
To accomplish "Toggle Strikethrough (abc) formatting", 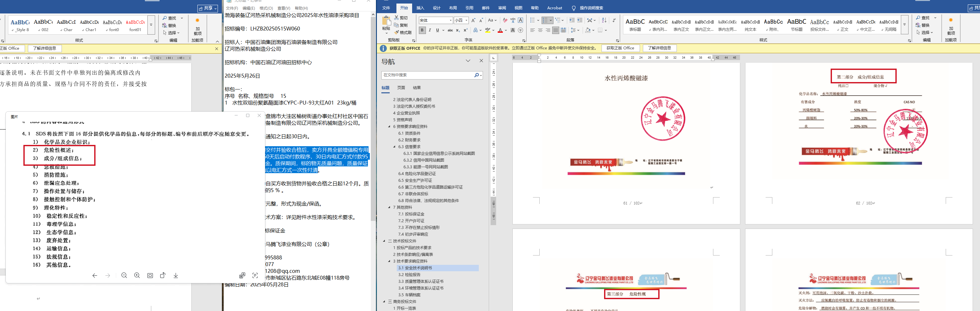I will tap(450, 30).
